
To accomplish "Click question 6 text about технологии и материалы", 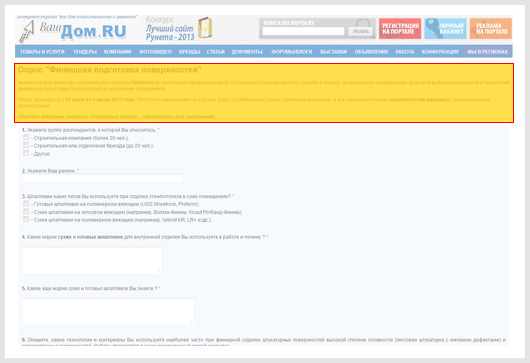I will click(264, 342).
